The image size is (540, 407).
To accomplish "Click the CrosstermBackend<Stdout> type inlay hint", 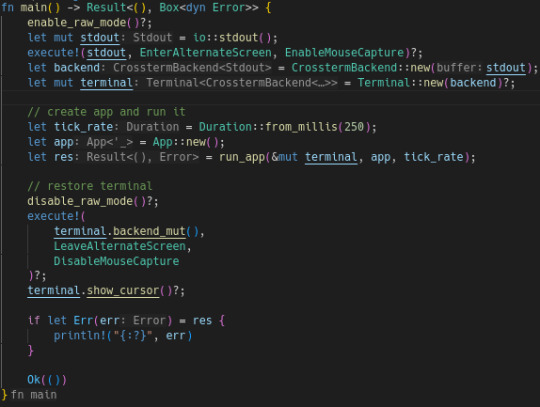I will click(192, 68).
